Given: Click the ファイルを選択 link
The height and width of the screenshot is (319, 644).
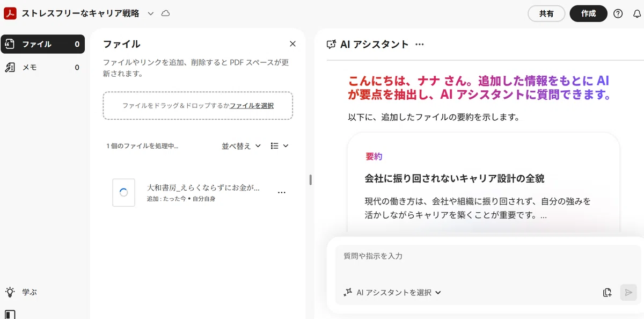Looking at the screenshot, I should click(252, 106).
